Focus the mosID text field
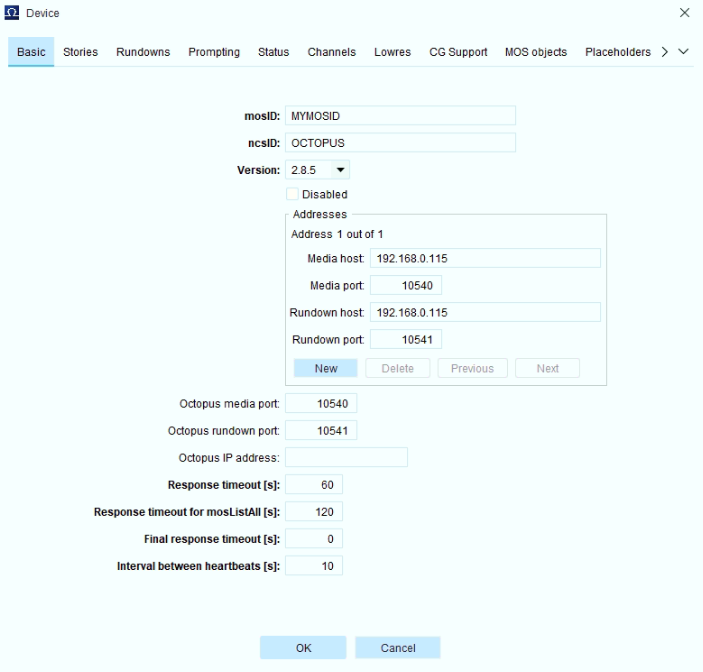 (400, 116)
